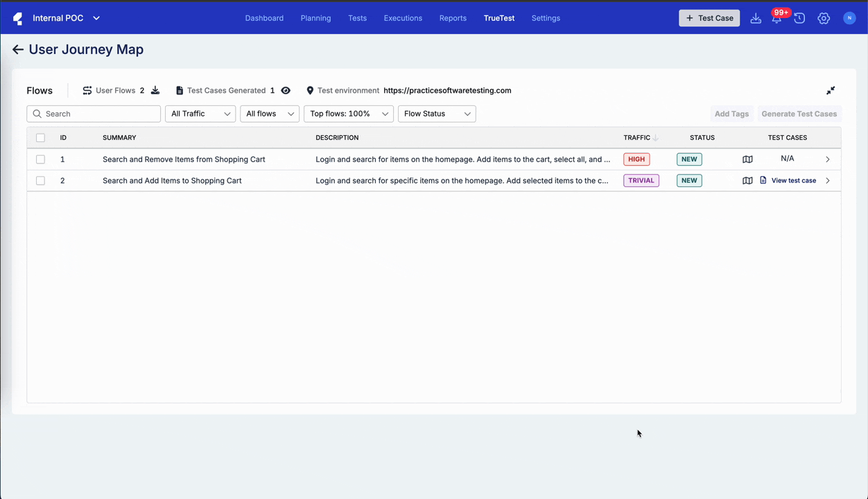The width and height of the screenshot is (868, 499).
Task: Open the All Traffic dropdown
Action: tap(200, 114)
